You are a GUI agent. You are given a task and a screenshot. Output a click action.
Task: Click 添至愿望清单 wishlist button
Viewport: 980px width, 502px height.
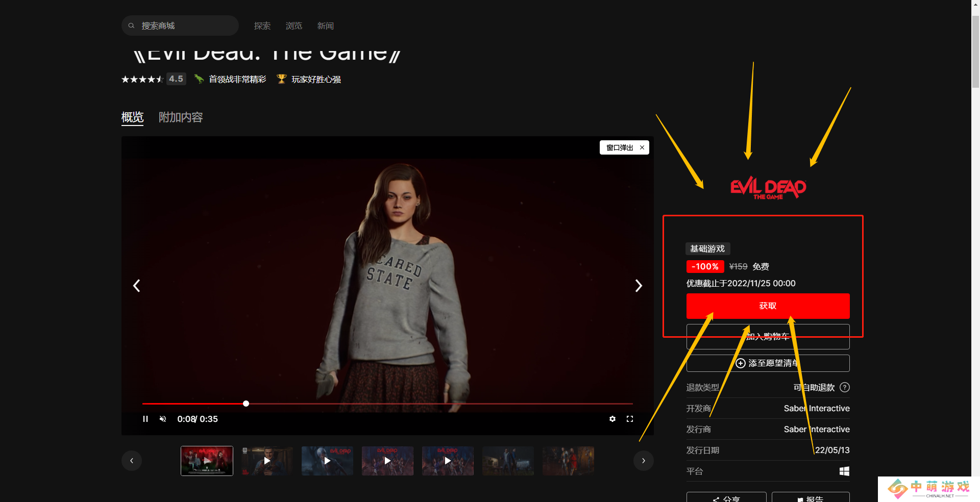pyautogui.click(x=768, y=363)
